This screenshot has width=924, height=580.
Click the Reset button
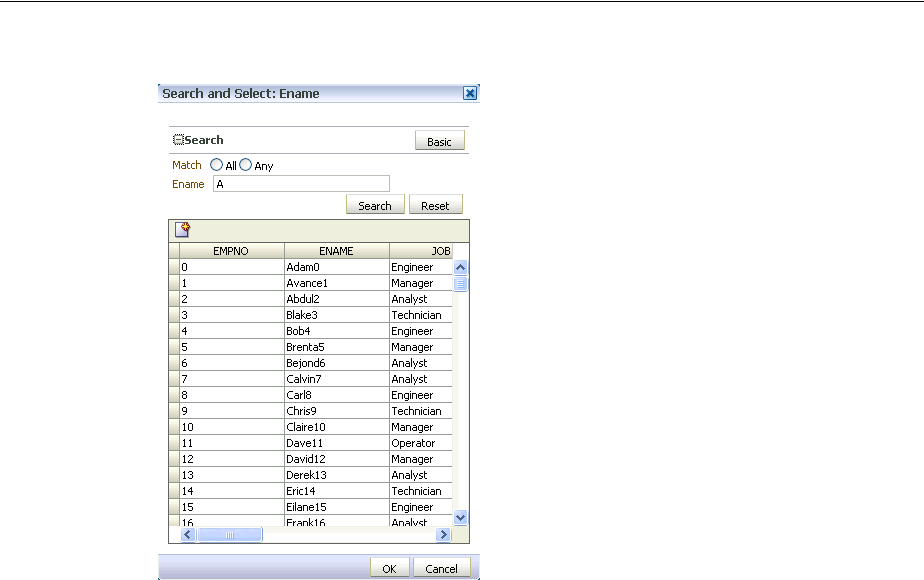(x=435, y=205)
